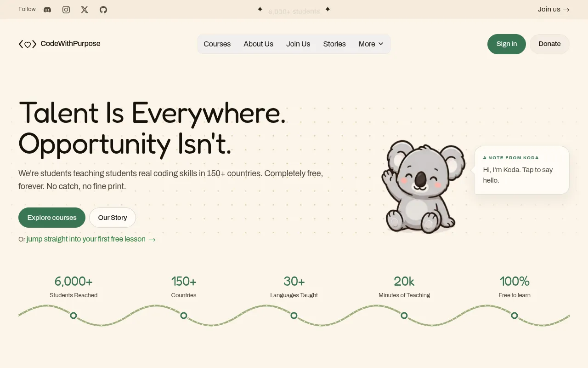
Task: Click the 20k statistic value
Action: click(x=404, y=281)
